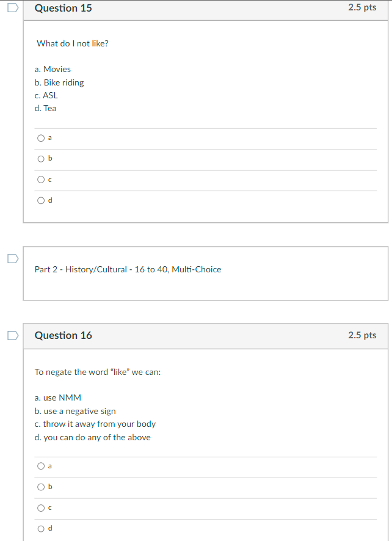Flag Question 16 for review

pos(13,335)
